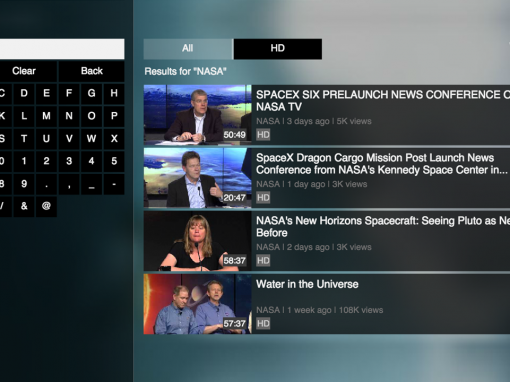Tap the letter N key
This screenshot has width=510, height=382.
pos(69,116)
